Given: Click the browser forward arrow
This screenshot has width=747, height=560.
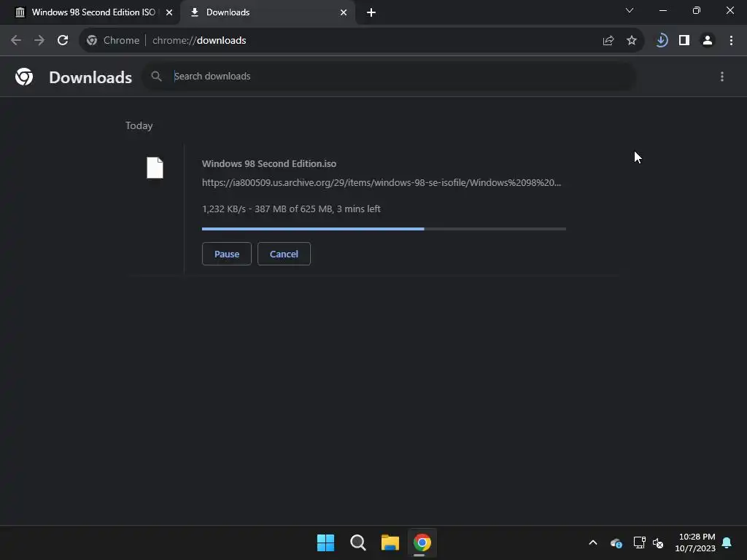Looking at the screenshot, I should tap(39, 41).
